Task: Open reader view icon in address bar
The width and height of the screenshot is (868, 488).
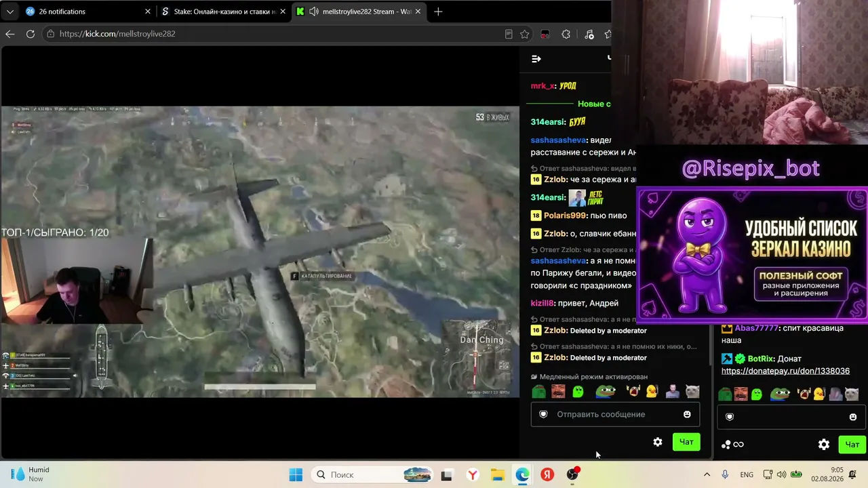Action: pyautogui.click(x=509, y=34)
